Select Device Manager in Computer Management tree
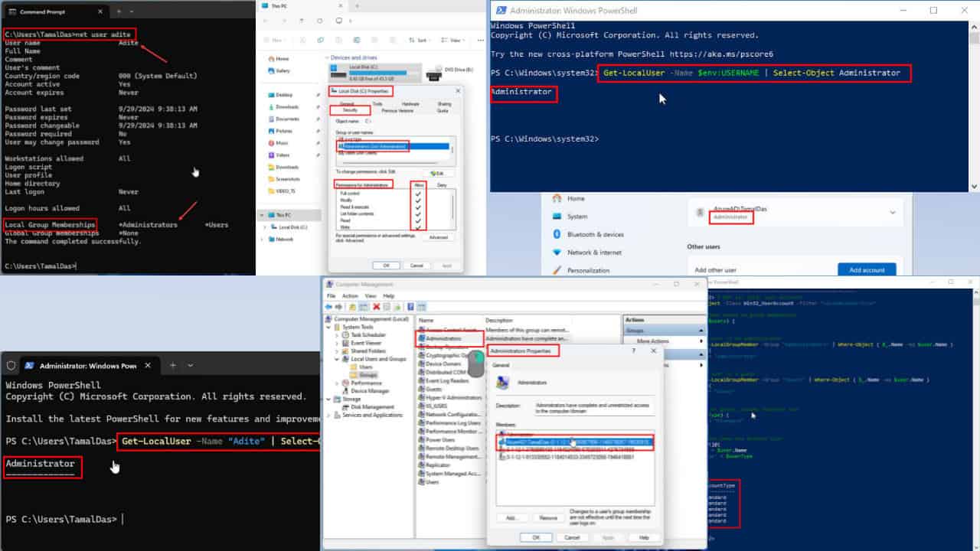This screenshot has height=551, width=980. coord(368,391)
